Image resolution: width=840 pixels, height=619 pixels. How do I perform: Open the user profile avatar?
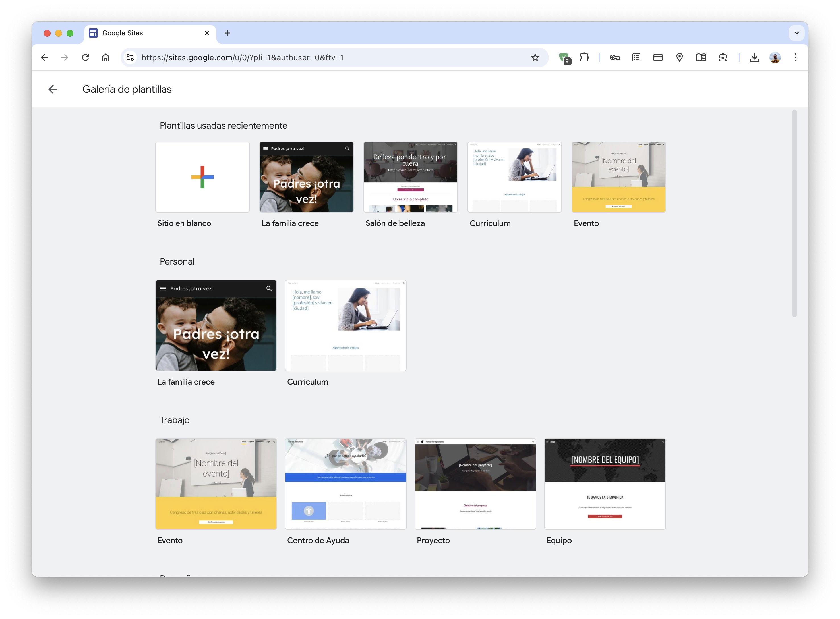pos(775,57)
